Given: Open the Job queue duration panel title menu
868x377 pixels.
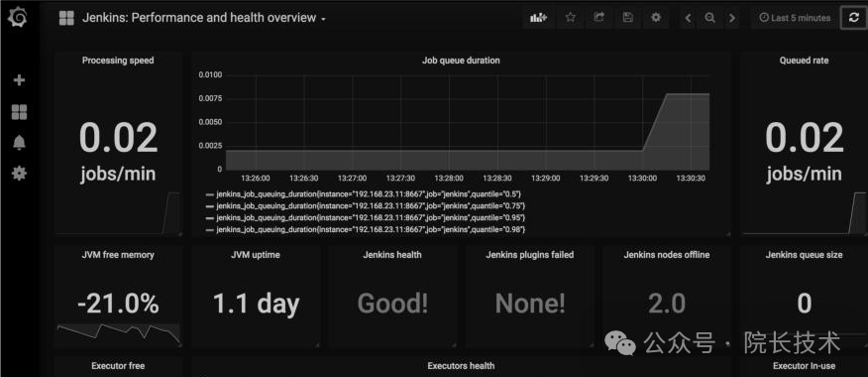Looking at the screenshot, I should [x=461, y=61].
